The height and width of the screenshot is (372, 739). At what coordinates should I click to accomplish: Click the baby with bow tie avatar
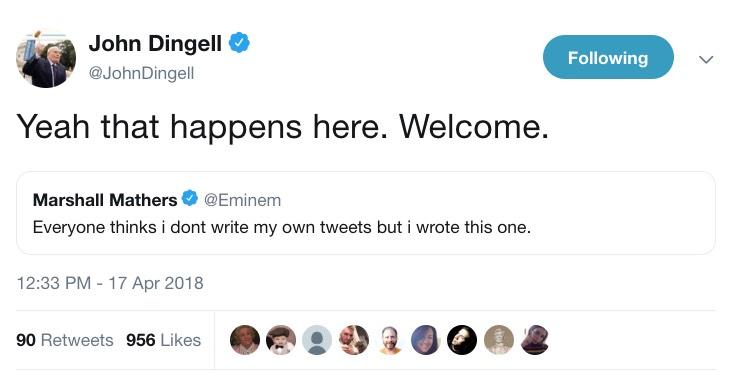click(281, 340)
